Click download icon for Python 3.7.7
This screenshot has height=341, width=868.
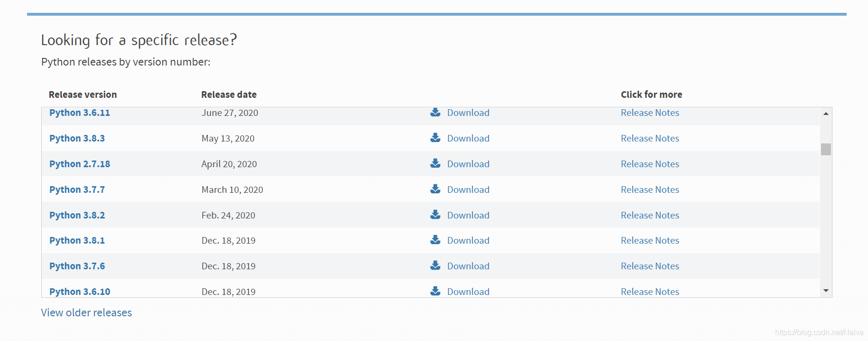pos(435,189)
